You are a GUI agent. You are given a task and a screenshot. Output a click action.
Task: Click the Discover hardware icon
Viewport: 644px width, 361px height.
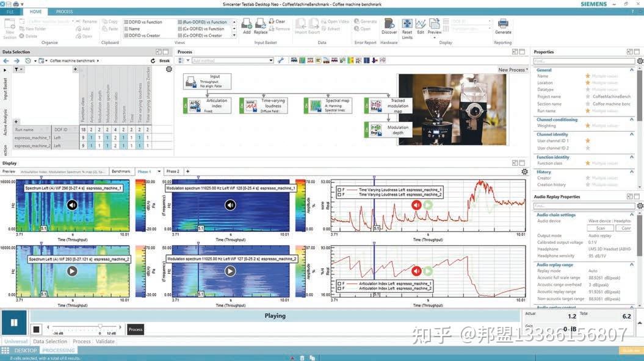(389, 24)
